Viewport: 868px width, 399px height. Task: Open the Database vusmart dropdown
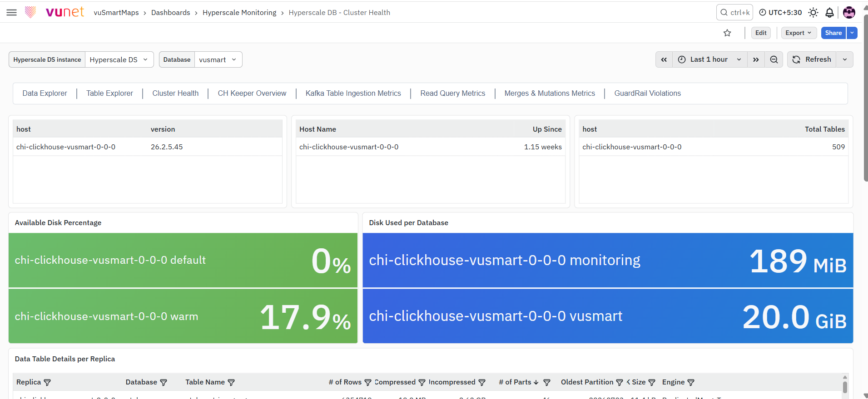pyautogui.click(x=218, y=59)
